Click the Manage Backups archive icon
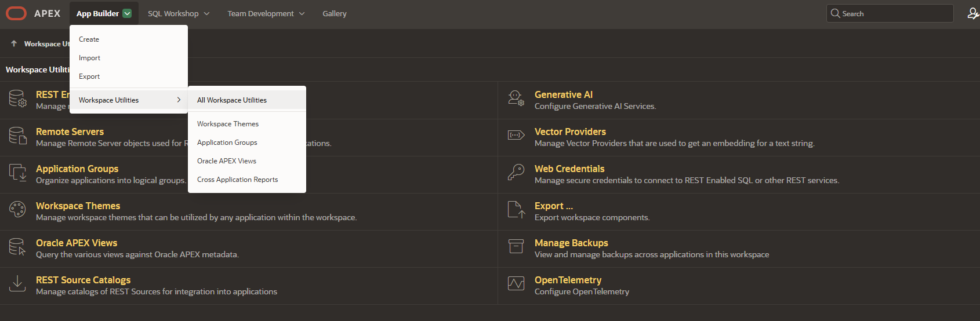The image size is (980, 321). 516,246
